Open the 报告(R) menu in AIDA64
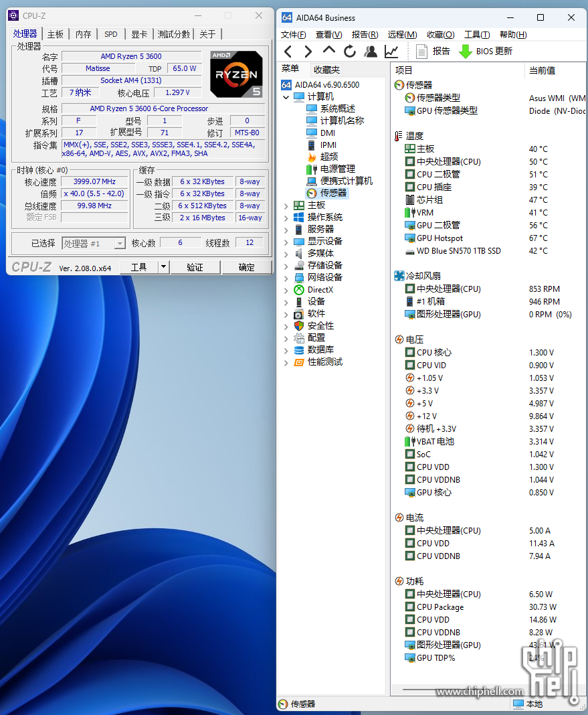 coord(365,35)
